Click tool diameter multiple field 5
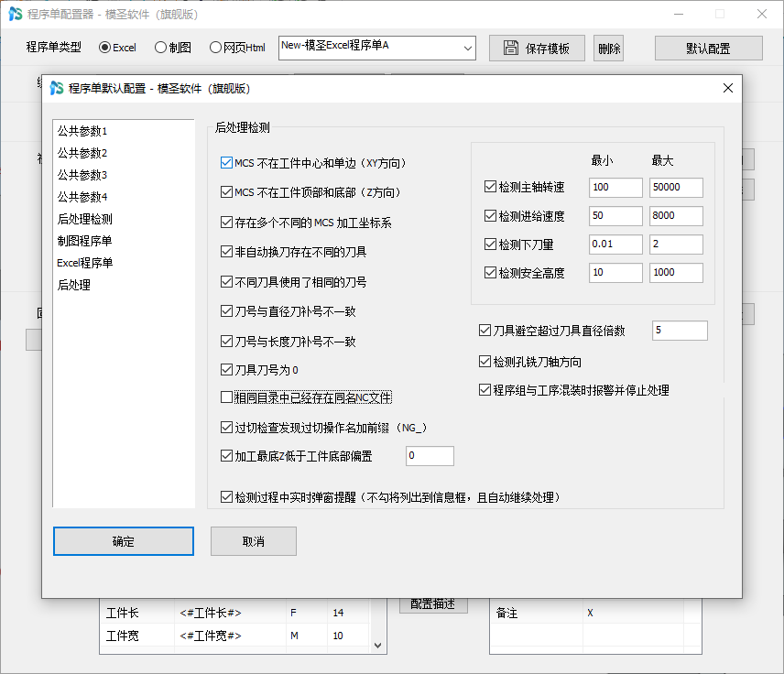Viewport: 784px width, 674px height. [680, 331]
